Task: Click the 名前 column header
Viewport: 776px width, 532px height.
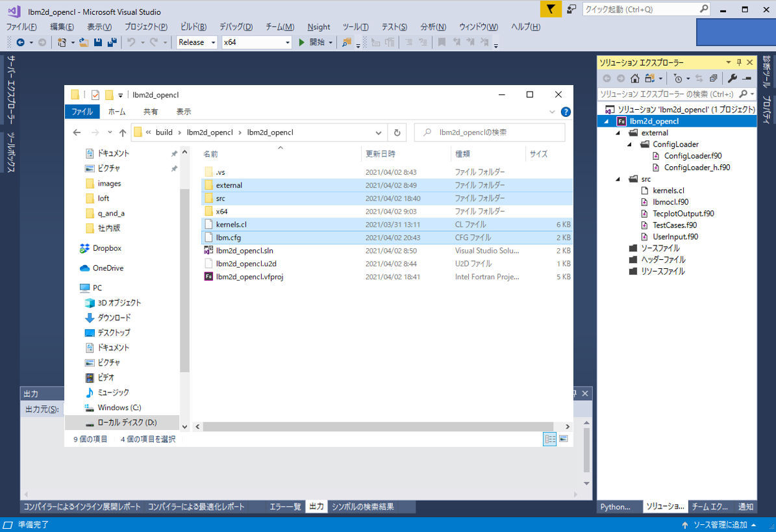Action: pos(210,154)
